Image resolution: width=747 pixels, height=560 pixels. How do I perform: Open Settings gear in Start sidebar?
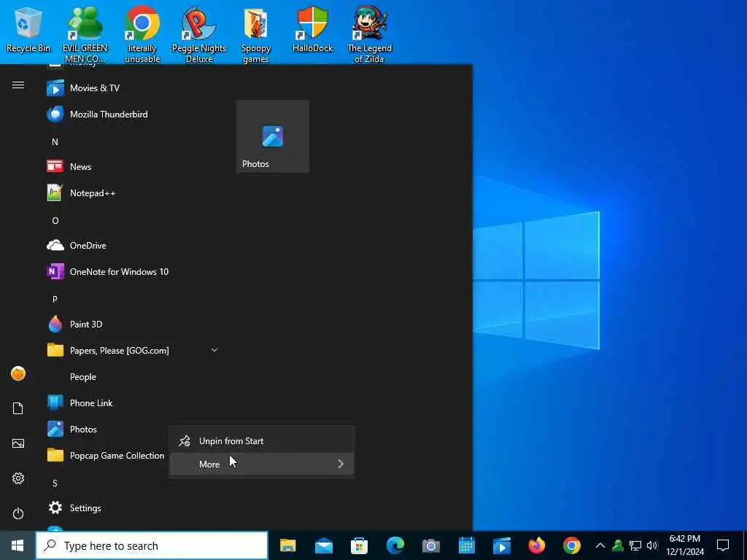pos(18,478)
